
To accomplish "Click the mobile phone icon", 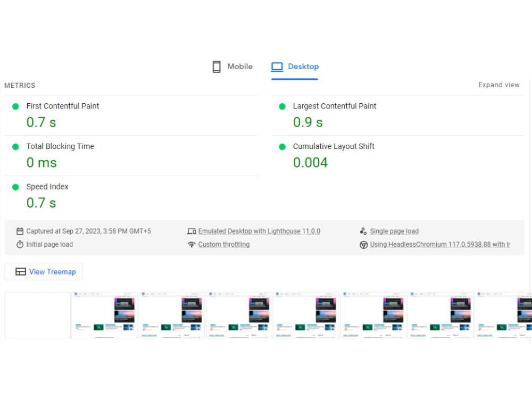I will 217,67.
